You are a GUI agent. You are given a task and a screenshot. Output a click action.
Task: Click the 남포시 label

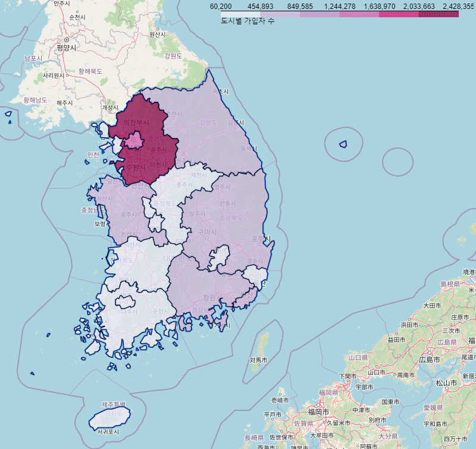[33, 58]
